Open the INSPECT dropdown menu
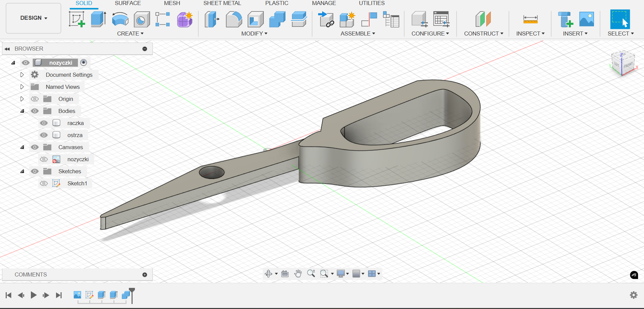The height and width of the screenshot is (309, 644). tap(530, 34)
